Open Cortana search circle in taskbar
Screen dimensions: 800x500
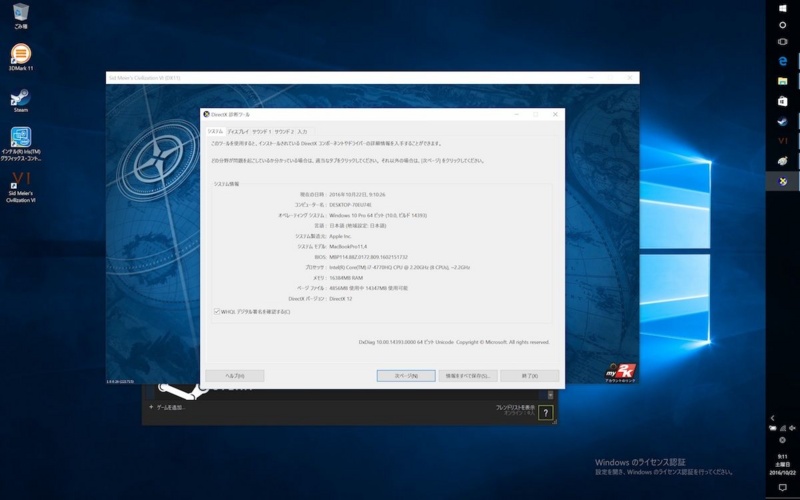pos(783,25)
